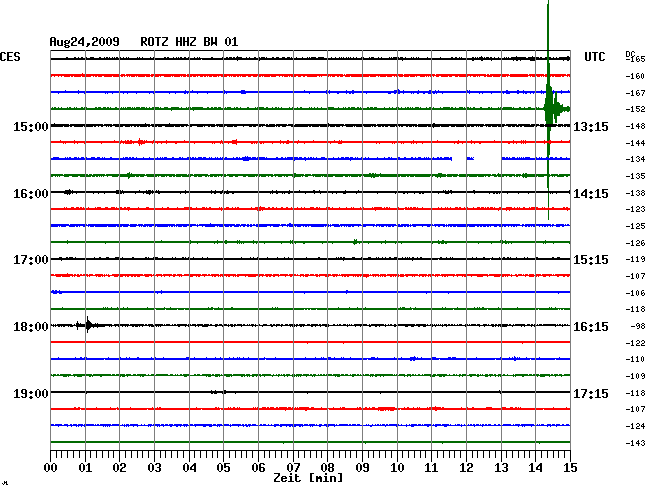Click the DC offset value -144
Image resolution: width=650 pixels, height=494 pixels.
click(x=635, y=143)
